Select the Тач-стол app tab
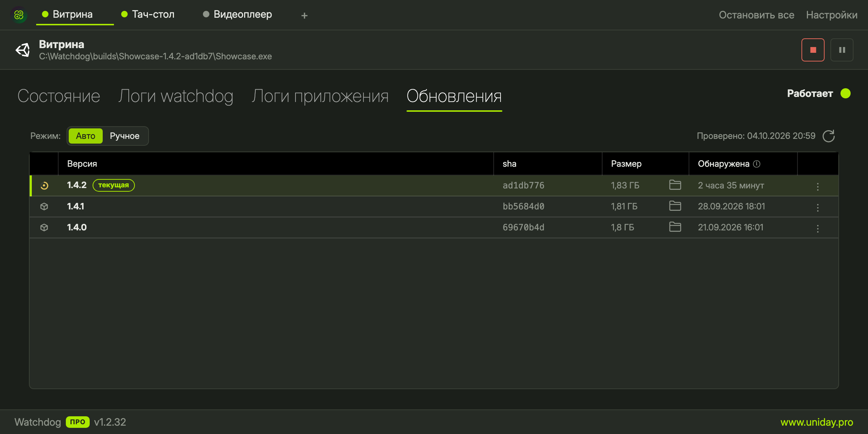 coord(148,14)
